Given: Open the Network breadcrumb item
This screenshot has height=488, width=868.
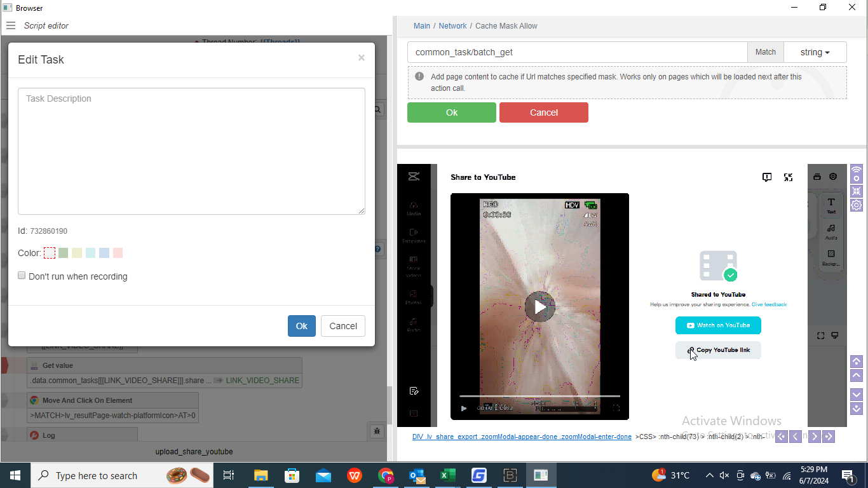Looking at the screenshot, I should (452, 26).
